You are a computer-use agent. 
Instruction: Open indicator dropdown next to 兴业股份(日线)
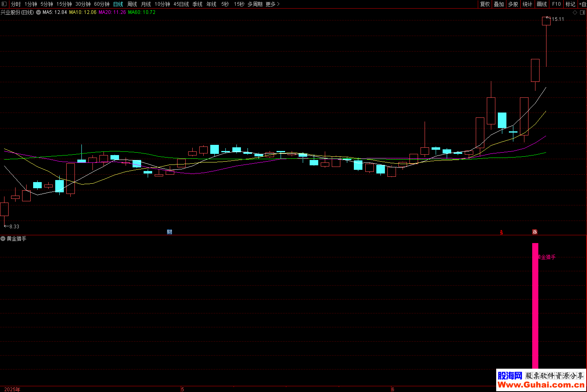point(38,12)
